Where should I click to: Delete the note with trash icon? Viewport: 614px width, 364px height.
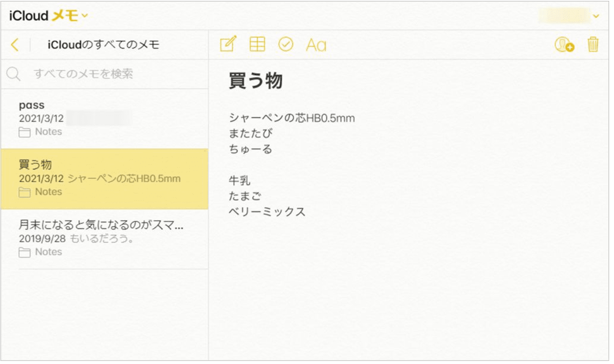pos(593,45)
